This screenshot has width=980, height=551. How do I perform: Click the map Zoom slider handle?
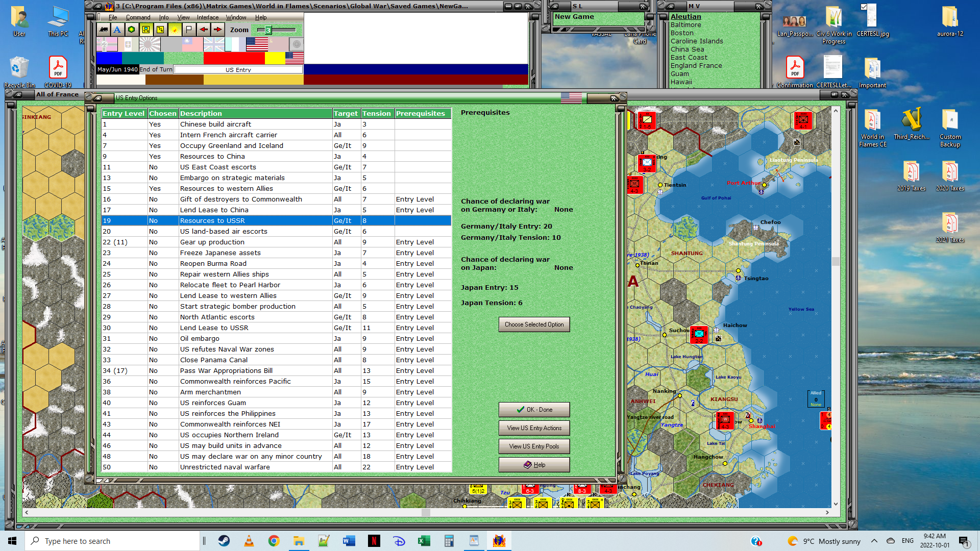coord(267,30)
